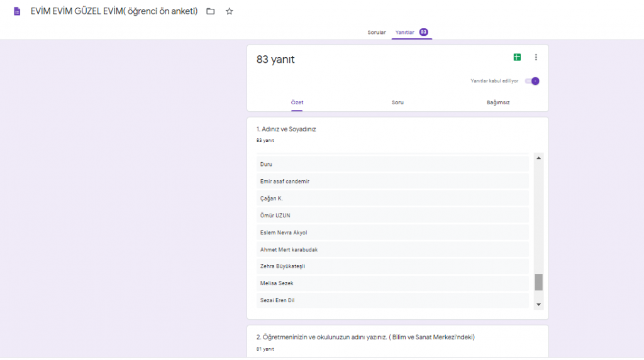Click the form title text
644x360 pixels.
click(x=114, y=11)
